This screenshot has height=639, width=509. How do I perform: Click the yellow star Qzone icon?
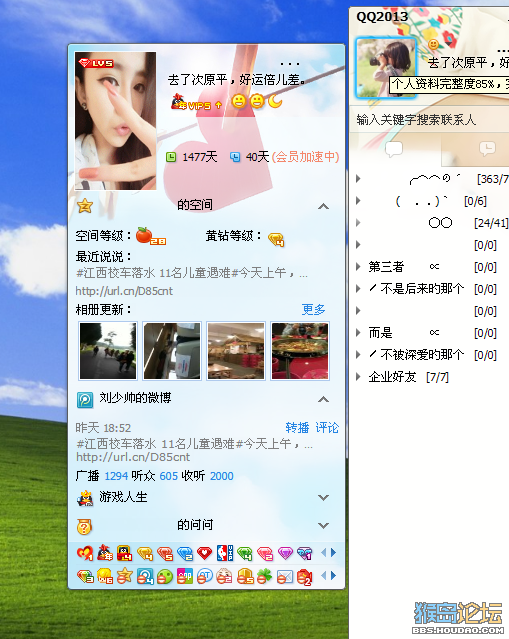coord(85,206)
